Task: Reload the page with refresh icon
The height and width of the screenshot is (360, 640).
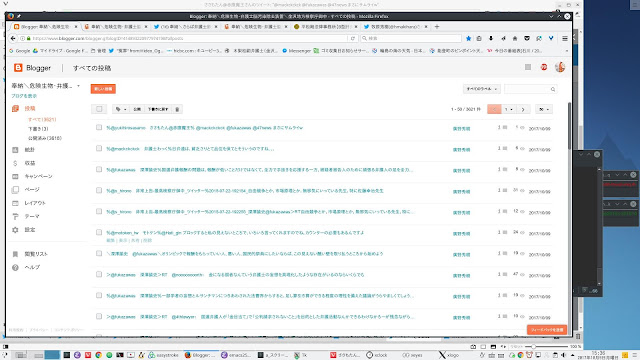Action: click(x=353, y=38)
